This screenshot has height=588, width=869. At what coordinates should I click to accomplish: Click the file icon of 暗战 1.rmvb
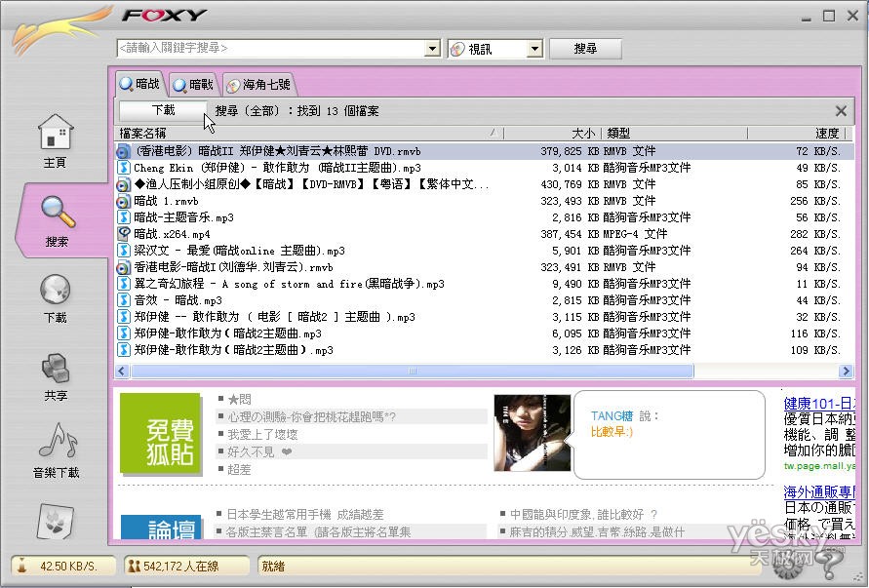click(124, 201)
